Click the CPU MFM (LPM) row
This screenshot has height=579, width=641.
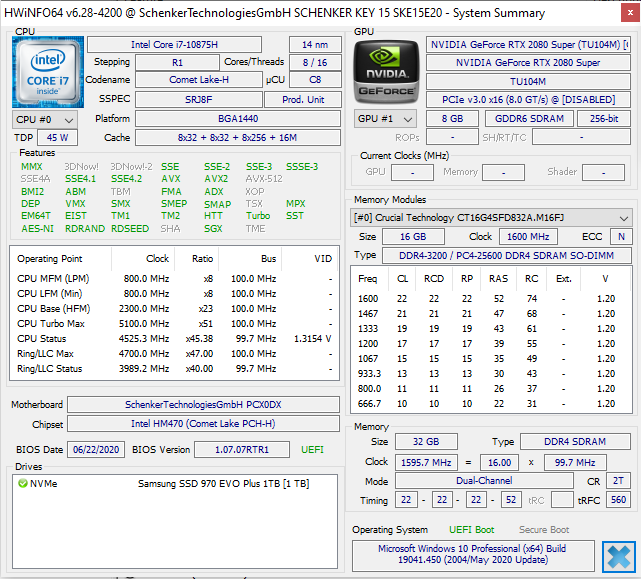coord(175,278)
